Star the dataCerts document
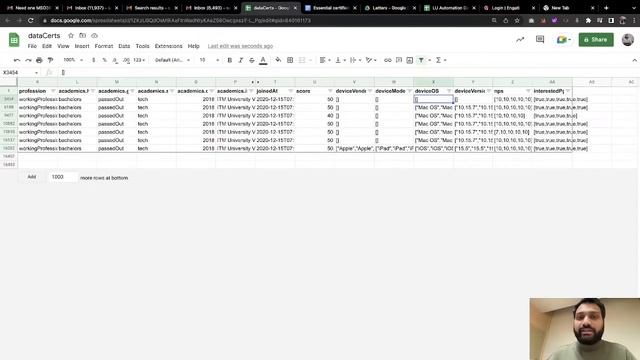Screen dimensions: 640x360 [x=71, y=36]
